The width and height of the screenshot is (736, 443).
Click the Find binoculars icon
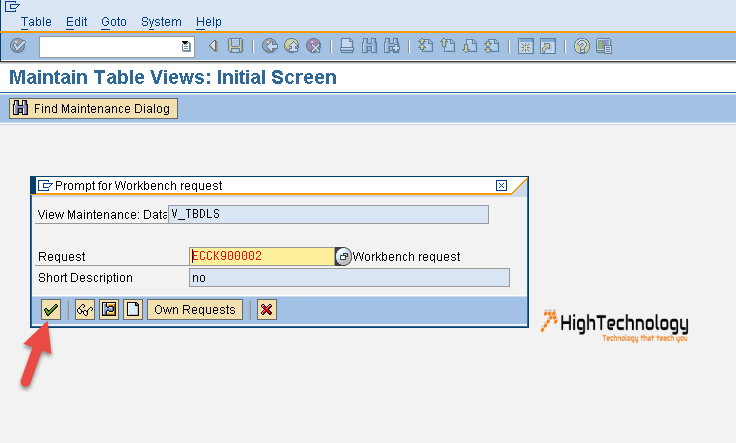369,46
